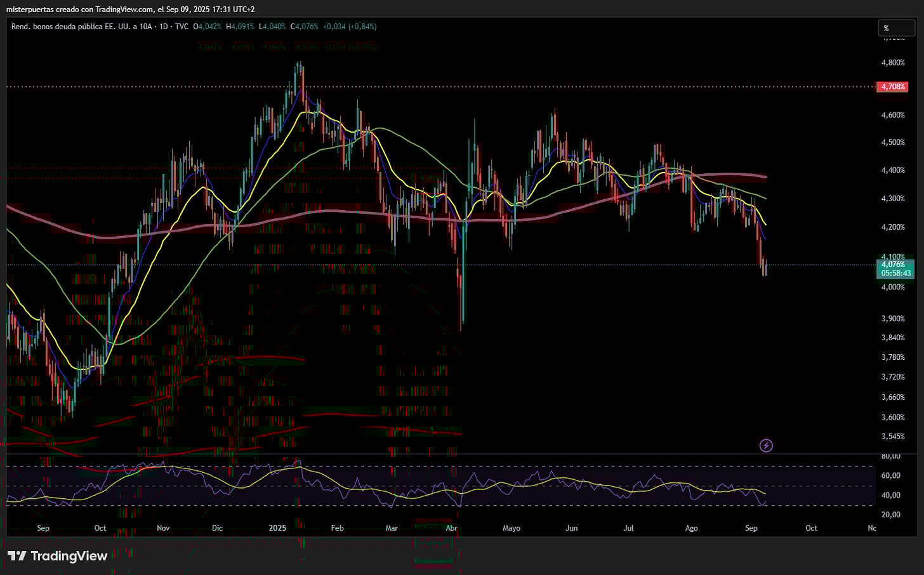Click the high value H4,091%

tap(239, 27)
